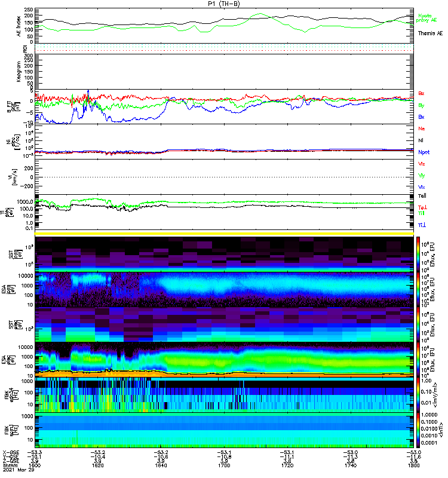The image size is (448, 478).
Task: Click the 1720 time tick label
Action: [x=287, y=465]
